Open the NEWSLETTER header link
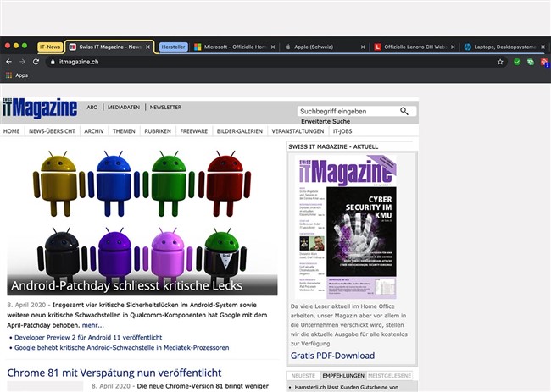This screenshot has width=551, height=392. pyautogui.click(x=165, y=107)
